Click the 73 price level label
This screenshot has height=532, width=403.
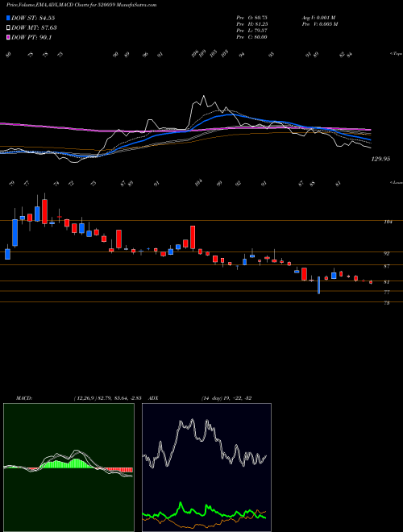(x=387, y=303)
